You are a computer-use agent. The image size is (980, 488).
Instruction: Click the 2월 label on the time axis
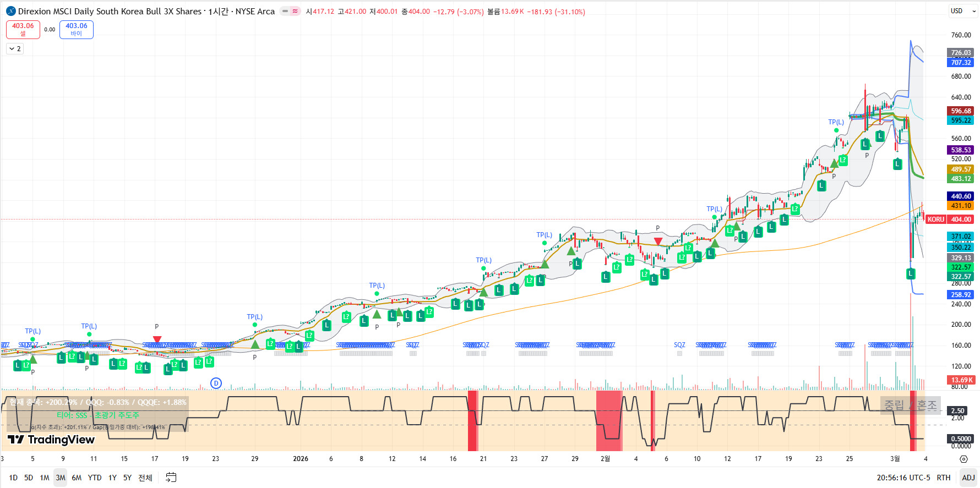pyautogui.click(x=605, y=459)
